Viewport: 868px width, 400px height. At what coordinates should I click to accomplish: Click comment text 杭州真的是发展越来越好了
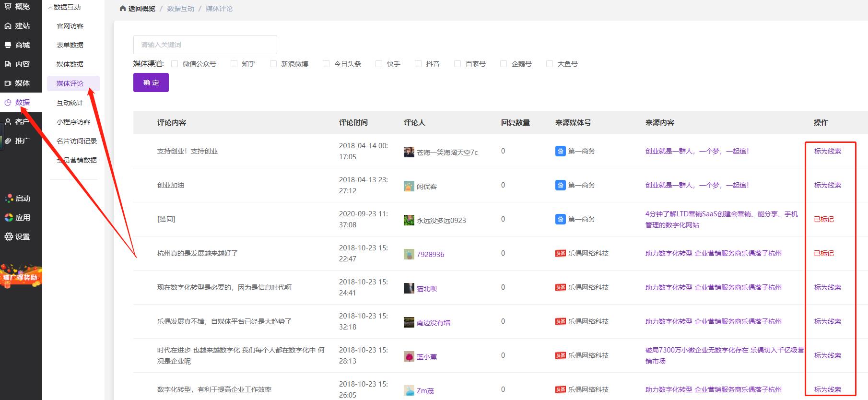[x=198, y=253]
